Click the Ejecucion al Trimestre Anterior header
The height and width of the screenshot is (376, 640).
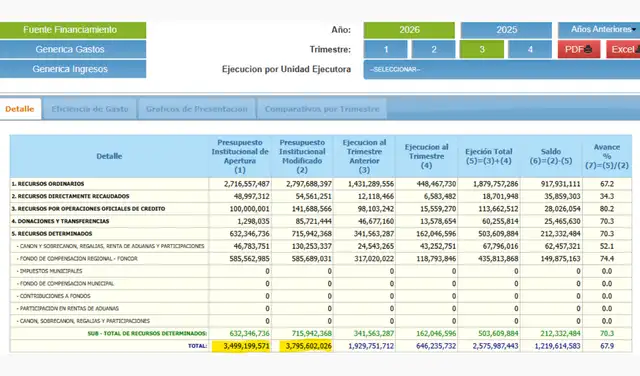[364, 156]
